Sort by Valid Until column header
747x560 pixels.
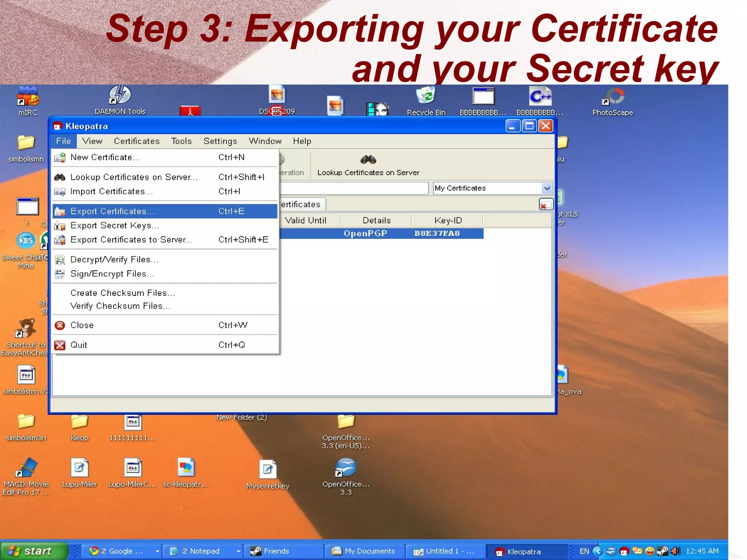[x=306, y=220]
